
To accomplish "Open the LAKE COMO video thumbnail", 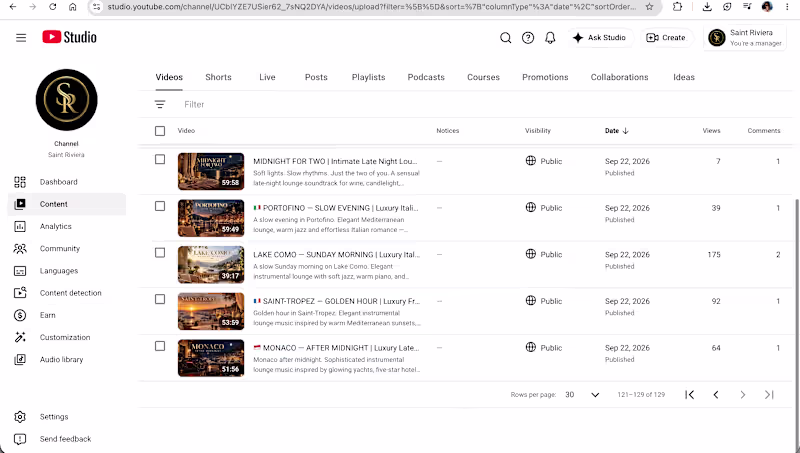I will pos(211,265).
